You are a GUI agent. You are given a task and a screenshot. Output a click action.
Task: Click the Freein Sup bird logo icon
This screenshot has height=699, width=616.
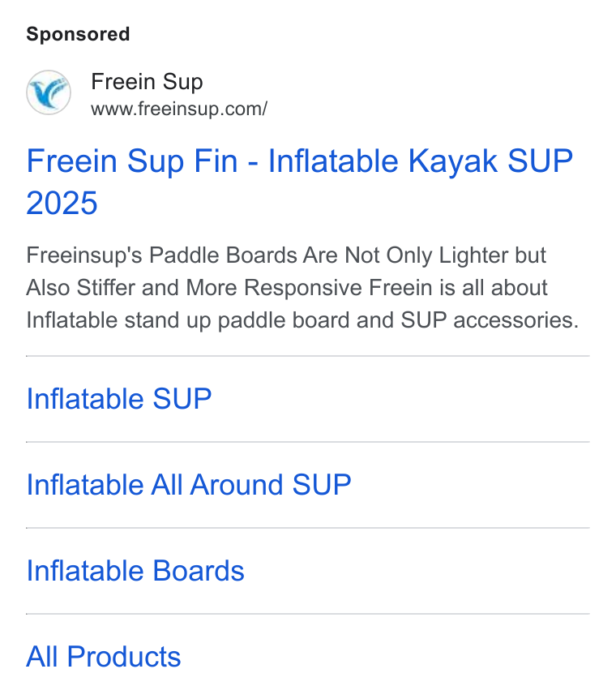click(49, 92)
